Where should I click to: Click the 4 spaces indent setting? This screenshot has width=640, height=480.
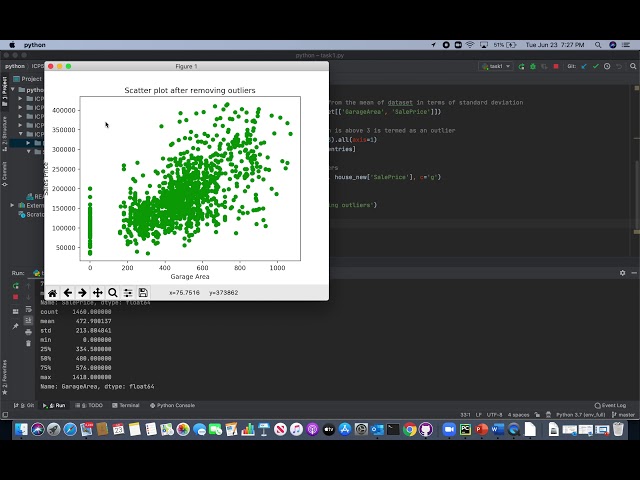pos(518,415)
